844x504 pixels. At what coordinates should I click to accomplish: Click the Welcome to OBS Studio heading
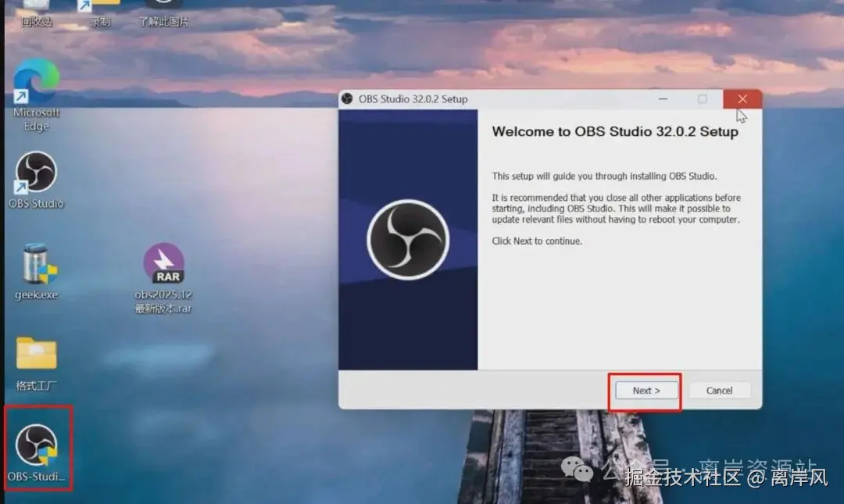pyautogui.click(x=615, y=132)
